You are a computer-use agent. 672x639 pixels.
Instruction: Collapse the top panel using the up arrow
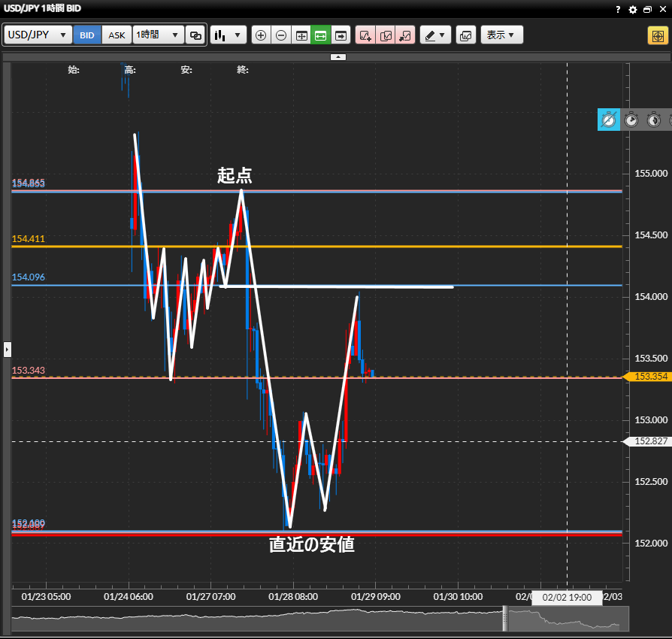(338, 57)
